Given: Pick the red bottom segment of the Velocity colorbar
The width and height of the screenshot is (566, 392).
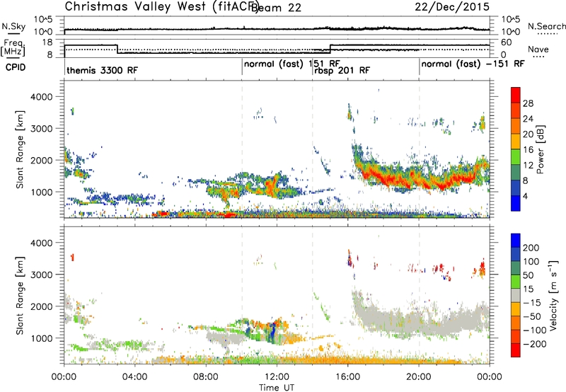Looking at the screenshot, I should click(516, 350).
